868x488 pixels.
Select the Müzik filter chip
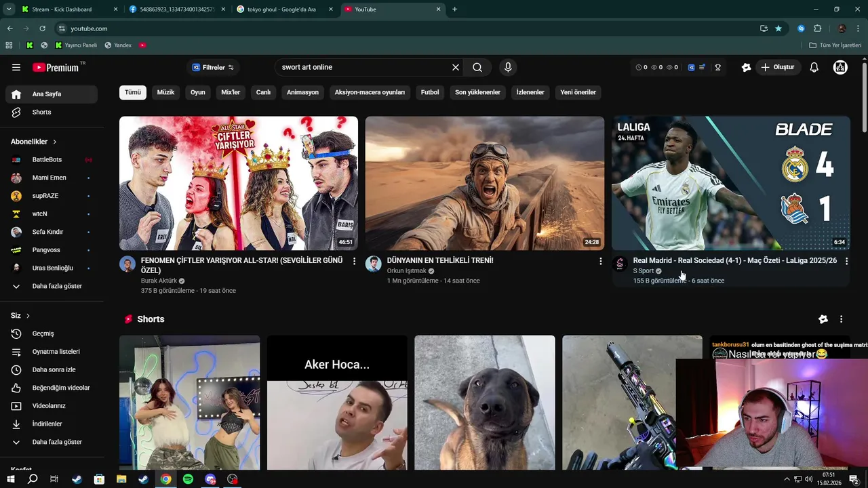click(x=165, y=92)
